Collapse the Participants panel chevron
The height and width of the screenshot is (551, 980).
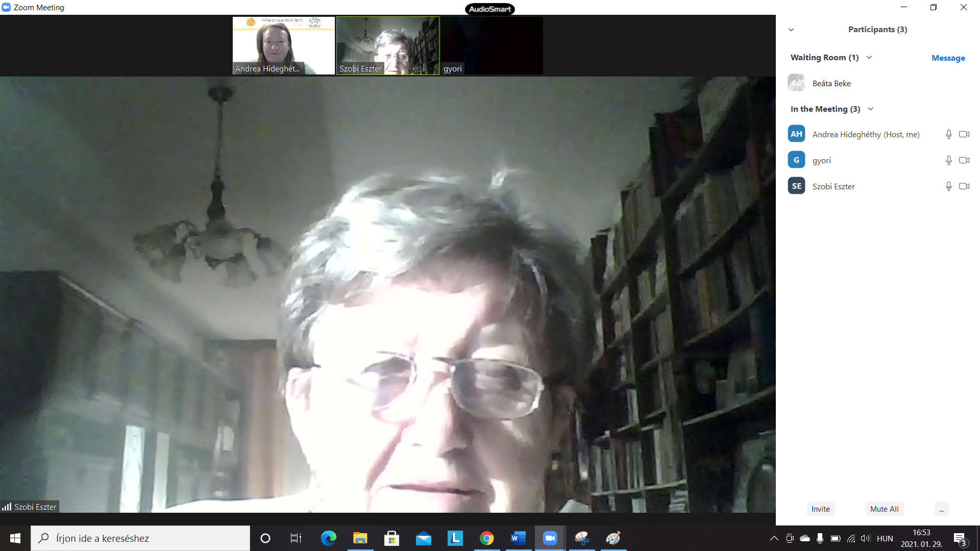pyautogui.click(x=791, y=30)
